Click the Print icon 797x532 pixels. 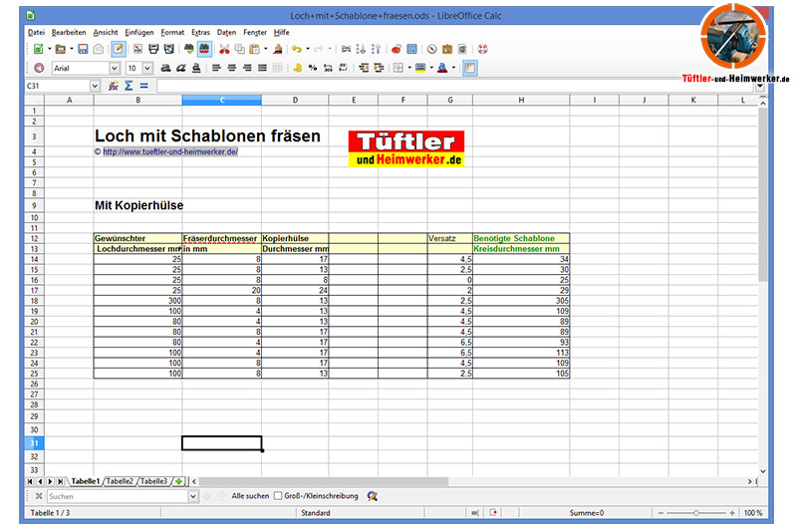153,49
